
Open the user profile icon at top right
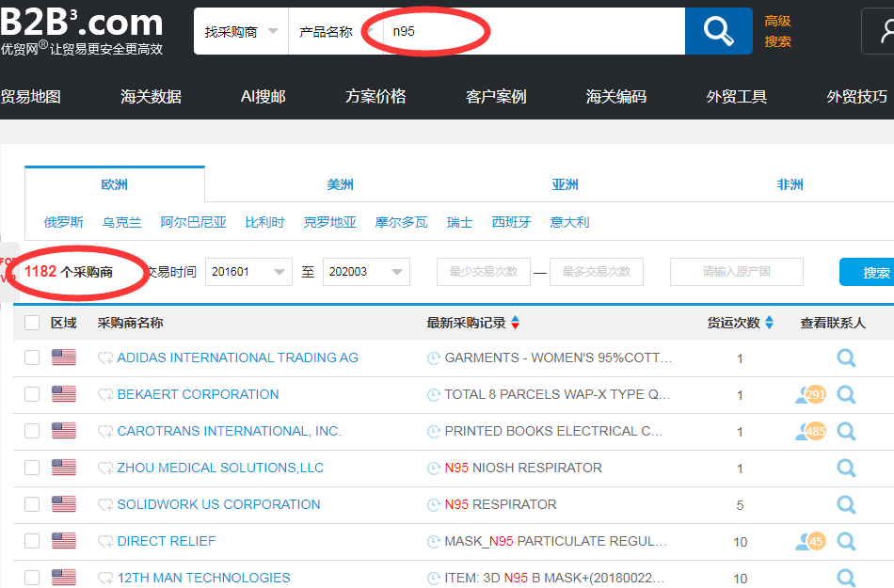click(x=881, y=31)
